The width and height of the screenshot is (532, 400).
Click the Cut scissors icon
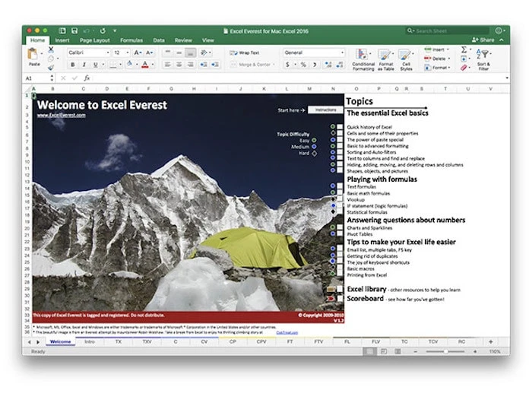coord(51,50)
